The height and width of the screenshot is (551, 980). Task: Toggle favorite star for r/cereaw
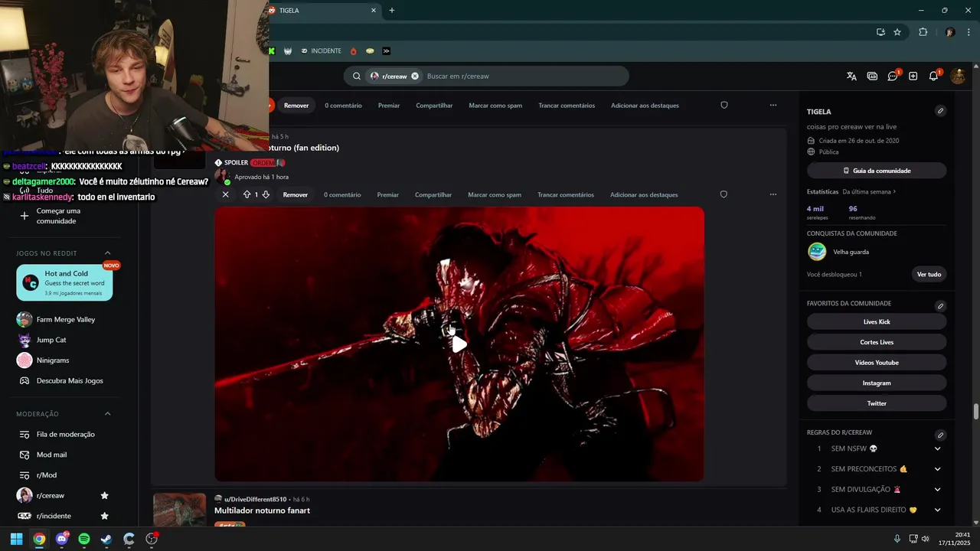[105, 496]
